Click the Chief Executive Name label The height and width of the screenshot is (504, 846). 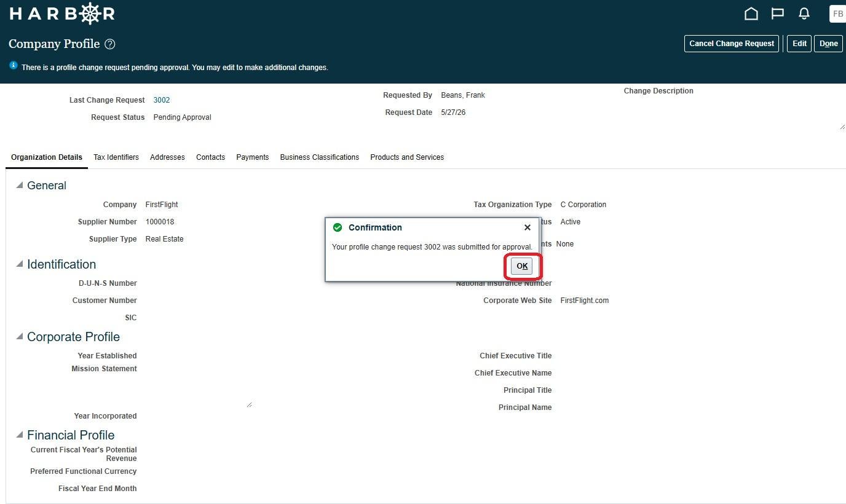click(x=513, y=373)
